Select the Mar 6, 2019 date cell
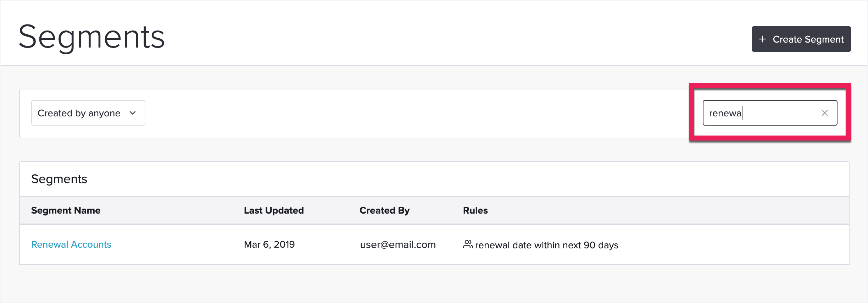 [269, 244]
